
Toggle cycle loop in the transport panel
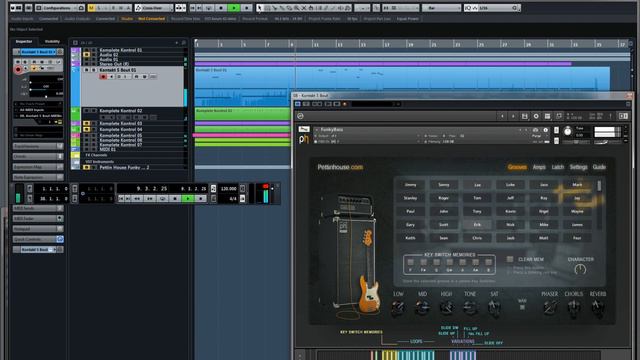162,199
